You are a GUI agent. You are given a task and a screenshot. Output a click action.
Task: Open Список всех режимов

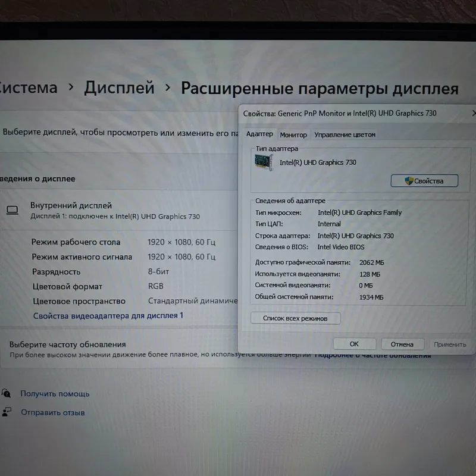(x=295, y=318)
